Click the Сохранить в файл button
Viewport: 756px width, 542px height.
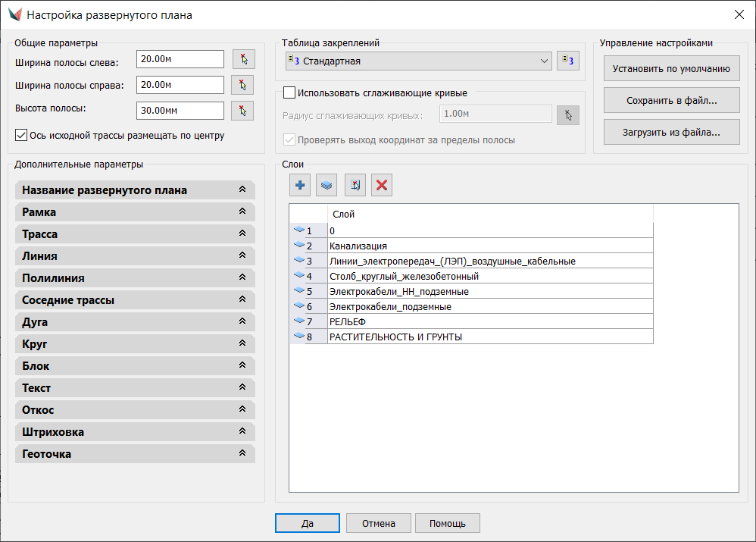[x=672, y=100]
